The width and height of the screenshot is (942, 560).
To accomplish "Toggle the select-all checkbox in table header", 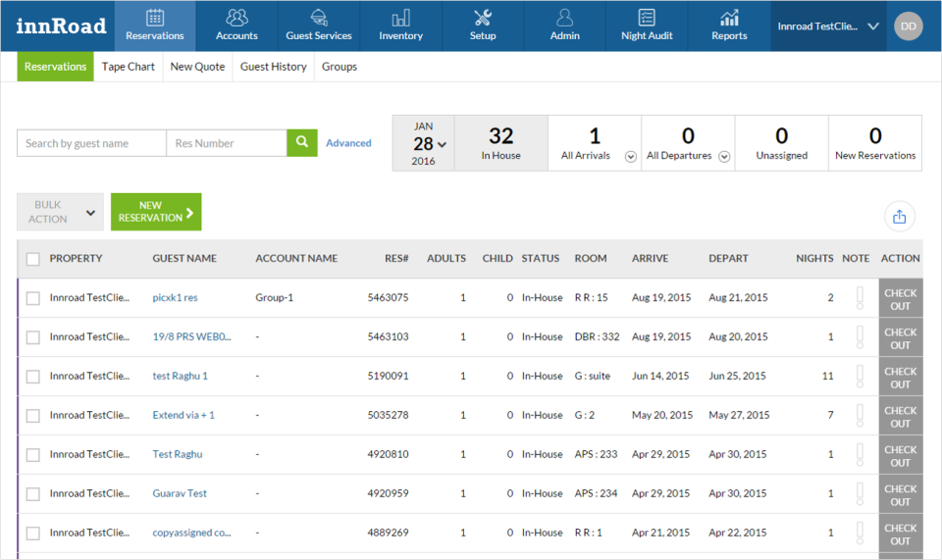I will [33, 259].
